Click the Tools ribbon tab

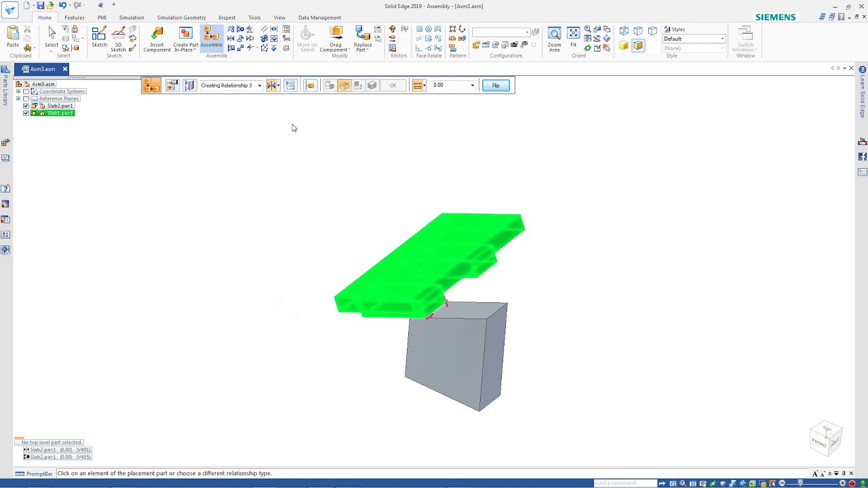tap(254, 18)
